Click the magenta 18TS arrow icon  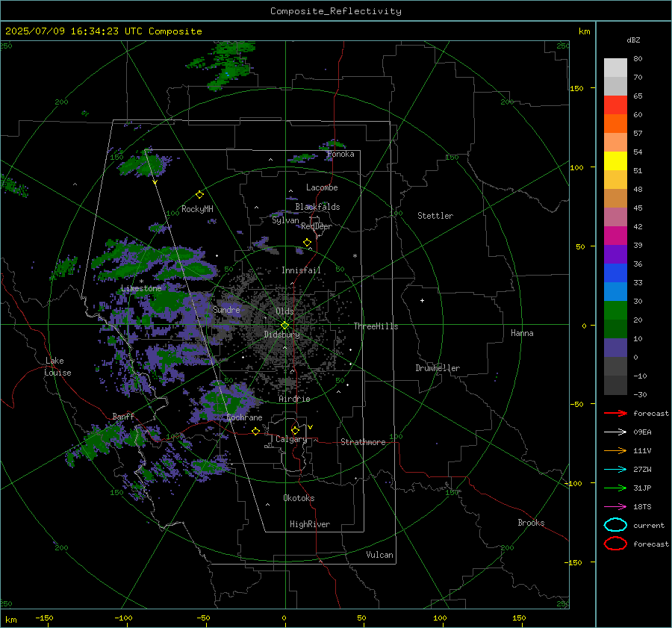coord(615,507)
